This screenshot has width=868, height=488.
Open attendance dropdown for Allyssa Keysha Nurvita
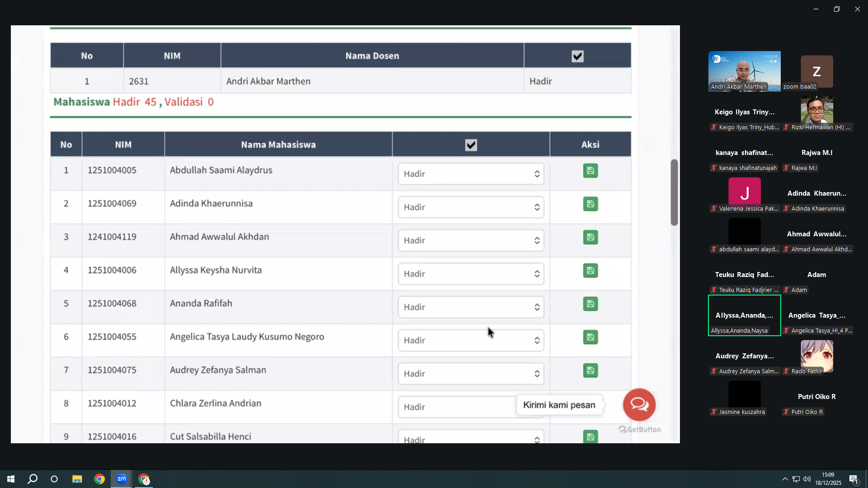pyautogui.click(x=471, y=274)
